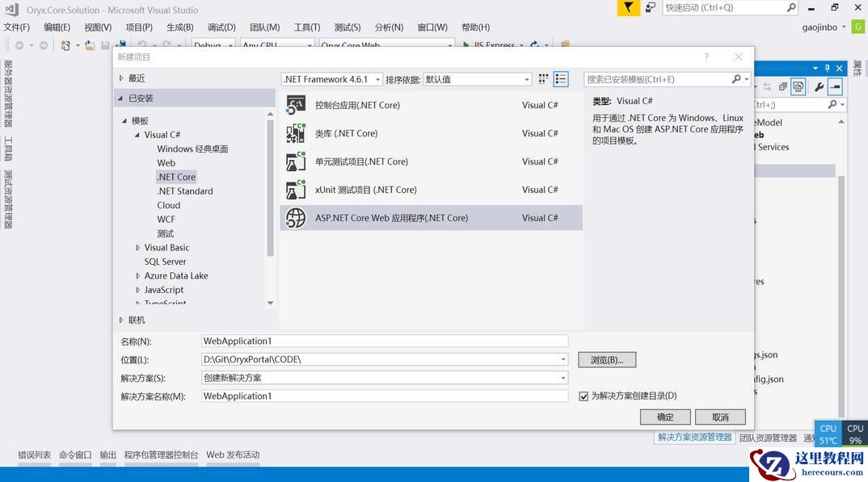Click the medium-icons view icon in dialog
The height and width of the screenshot is (482, 868).
tap(542, 78)
